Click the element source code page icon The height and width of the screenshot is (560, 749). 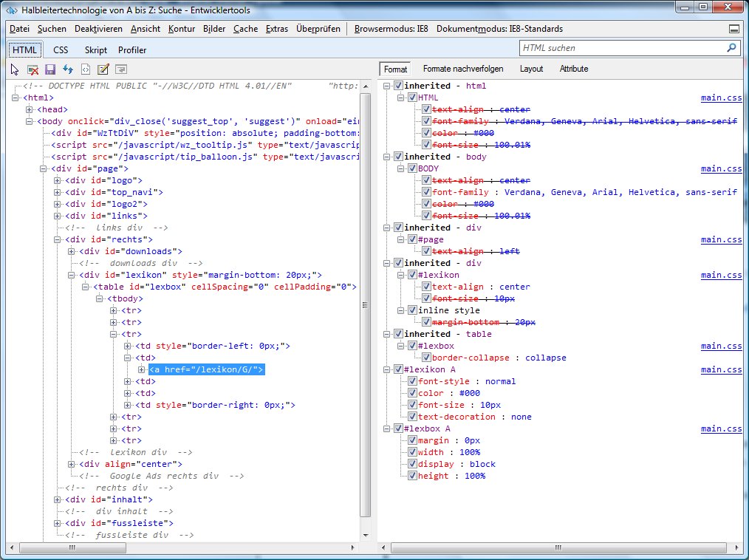[x=86, y=69]
